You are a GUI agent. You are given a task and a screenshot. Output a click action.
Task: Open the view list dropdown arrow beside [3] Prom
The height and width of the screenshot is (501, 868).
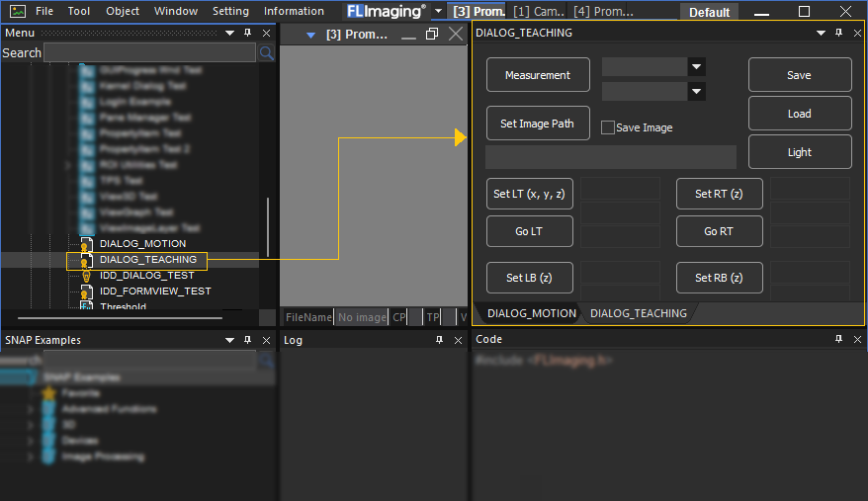coord(311,36)
